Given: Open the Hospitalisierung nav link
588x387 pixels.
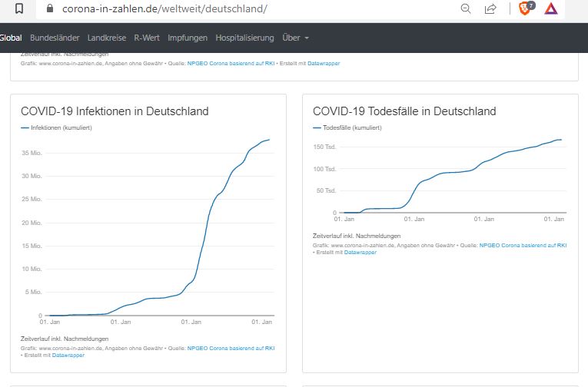Looking at the screenshot, I should coord(244,38).
